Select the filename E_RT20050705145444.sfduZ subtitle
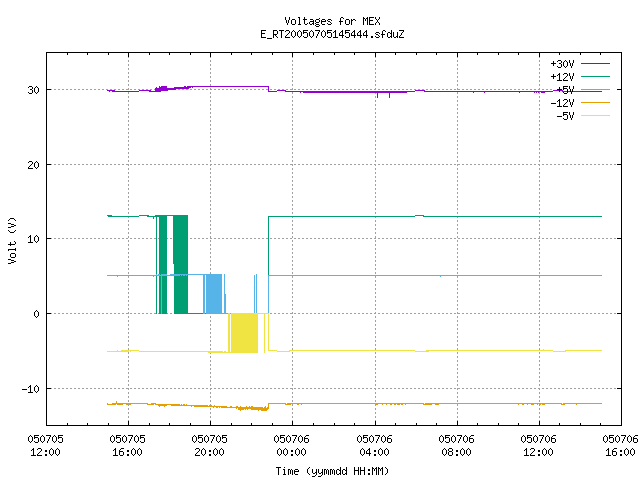The image size is (640, 480). tap(332, 34)
